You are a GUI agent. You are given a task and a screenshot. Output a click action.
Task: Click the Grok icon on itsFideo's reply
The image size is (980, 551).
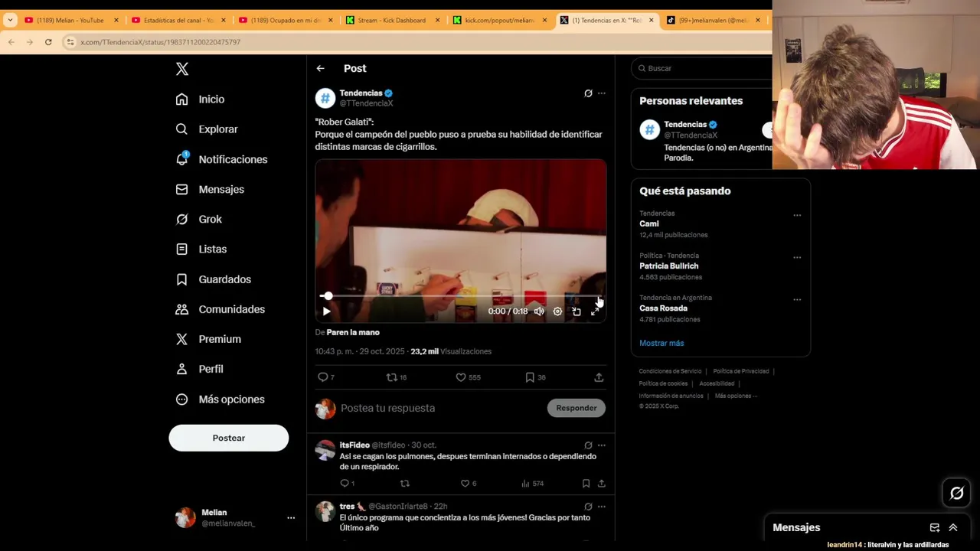pyautogui.click(x=588, y=445)
